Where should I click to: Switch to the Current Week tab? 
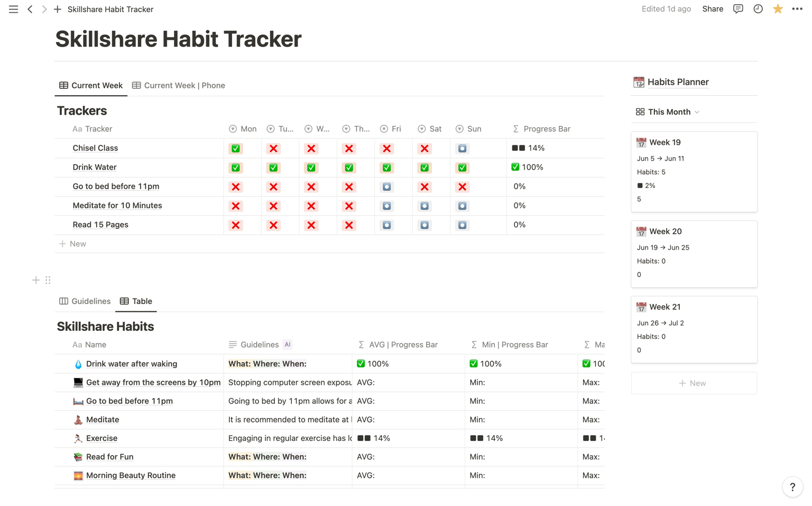click(x=91, y=86)
